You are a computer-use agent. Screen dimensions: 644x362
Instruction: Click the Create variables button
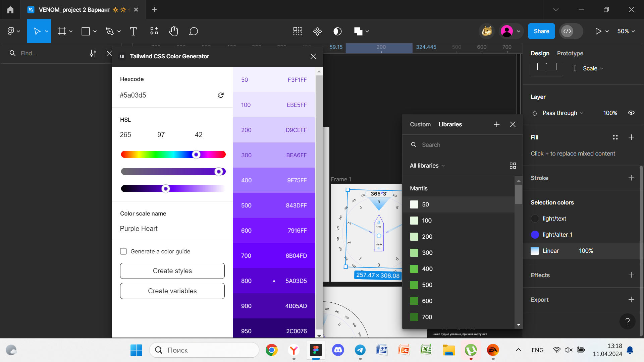pos(172,291)
